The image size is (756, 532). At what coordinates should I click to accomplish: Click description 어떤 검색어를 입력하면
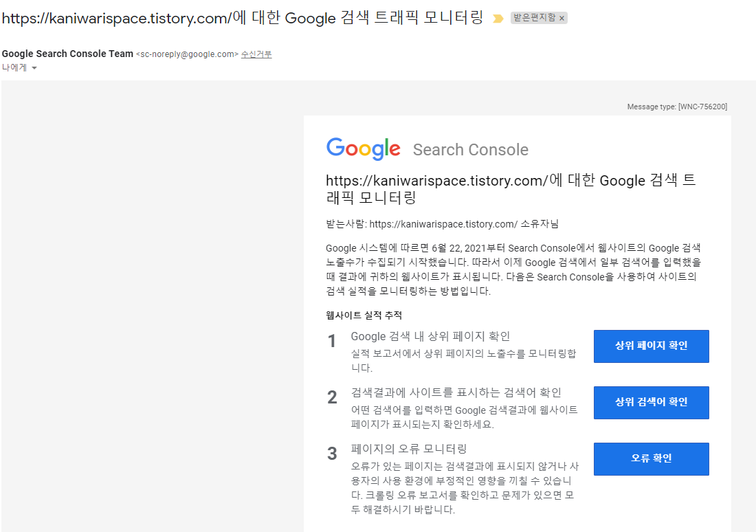point(464,417)
